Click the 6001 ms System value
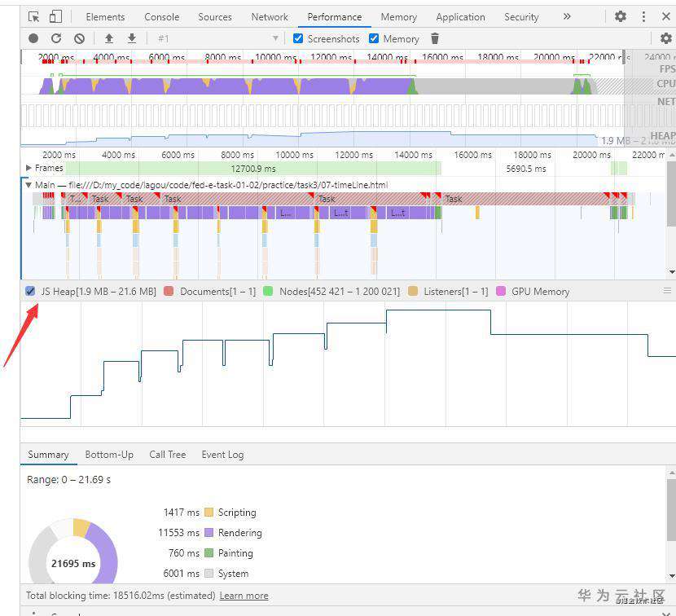 pyautogui.click(x=182, y=573)
